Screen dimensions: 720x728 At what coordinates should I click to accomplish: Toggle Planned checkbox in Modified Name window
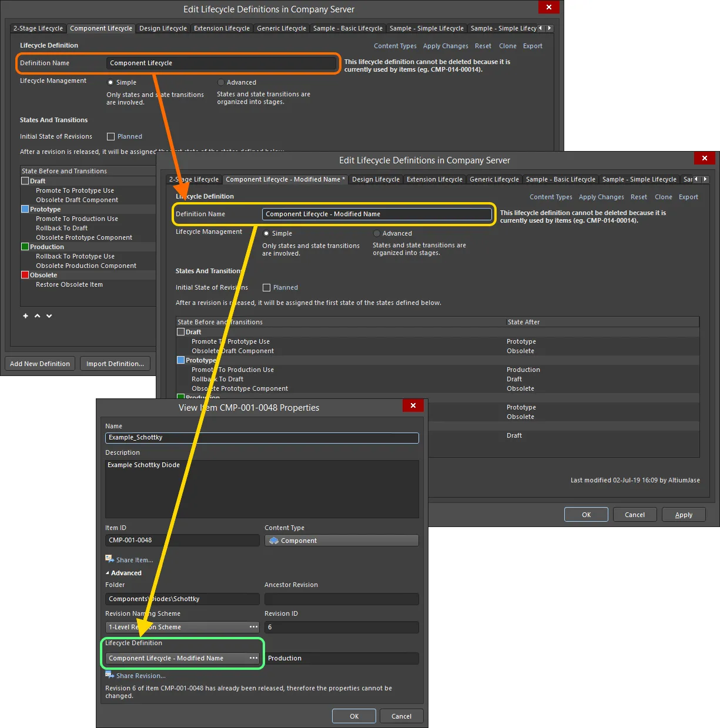pos(266,287)
